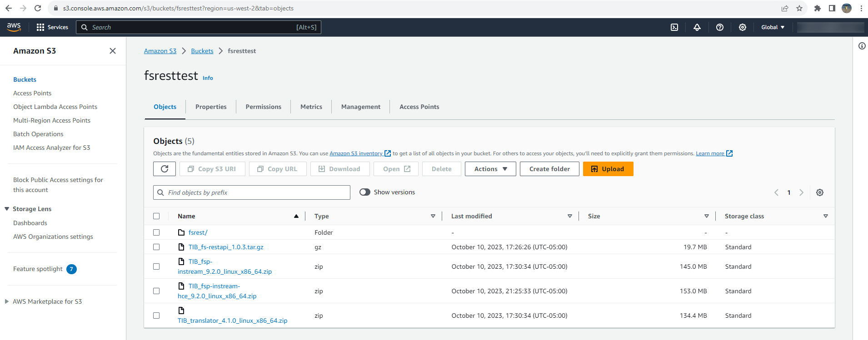Screen dimensions: 868x340
Task: Toggle the Show versions switch
Action: pos(365,192)
